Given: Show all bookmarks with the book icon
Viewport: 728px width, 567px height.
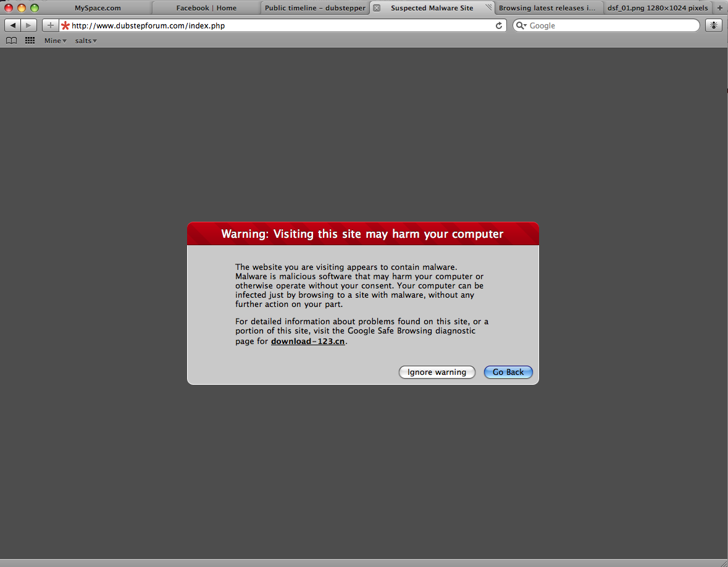Looking at the screenshot, I should pyautogui.click(x=12, y=41).
